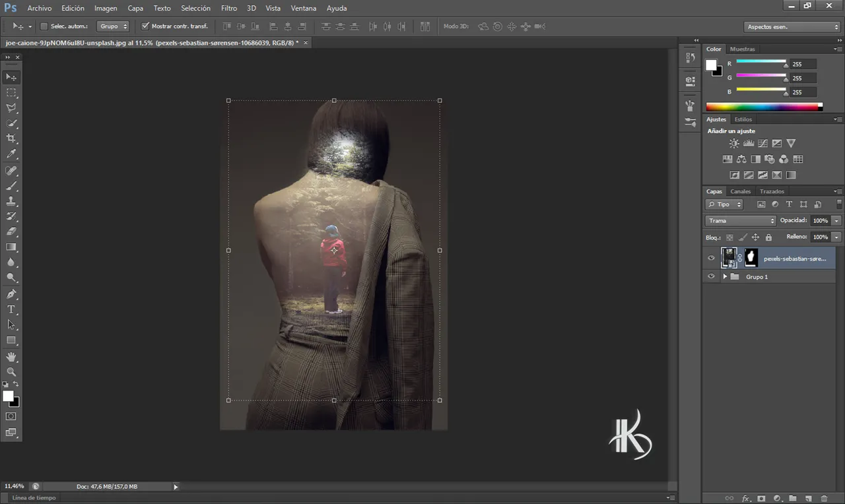The width and height of the screenshot is (845, 504).
Task: Open the Trama blend mode dropdown
Action: pos(741,220)
